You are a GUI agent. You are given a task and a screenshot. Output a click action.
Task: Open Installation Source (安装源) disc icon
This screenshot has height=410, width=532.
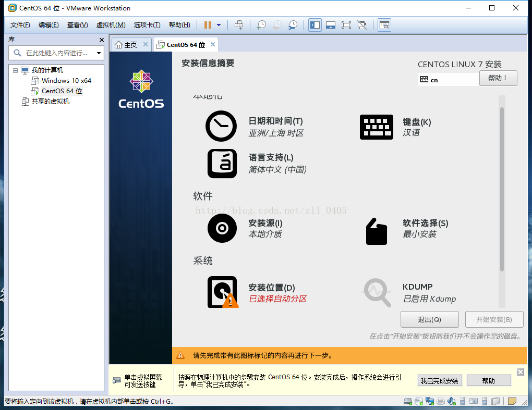click(222, 228)
